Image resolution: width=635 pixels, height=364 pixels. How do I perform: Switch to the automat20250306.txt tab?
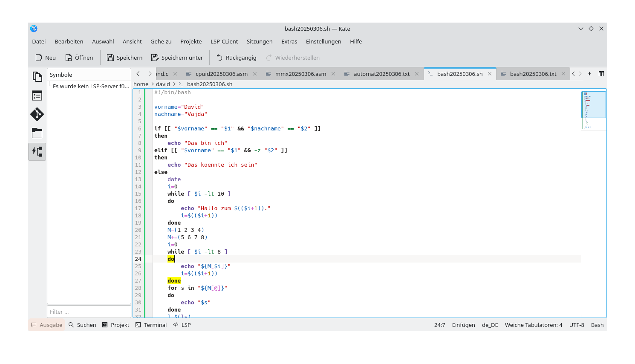coord(382,73)
